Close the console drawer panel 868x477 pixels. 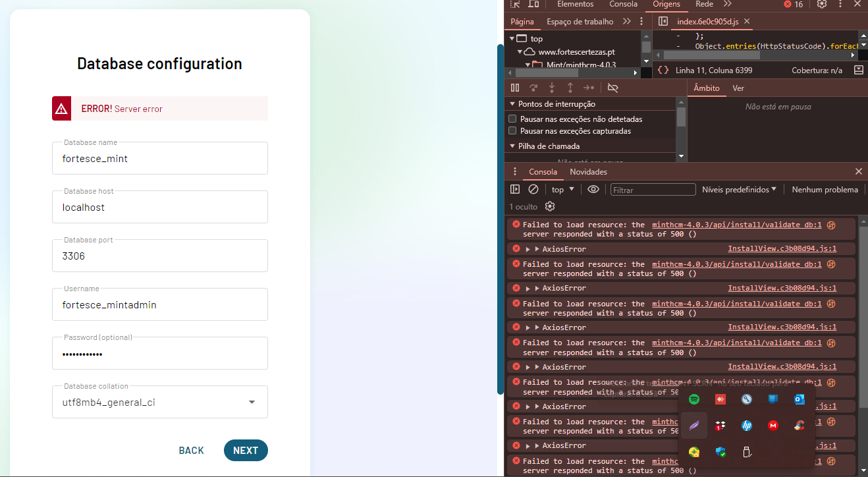(x=858, y=171)
